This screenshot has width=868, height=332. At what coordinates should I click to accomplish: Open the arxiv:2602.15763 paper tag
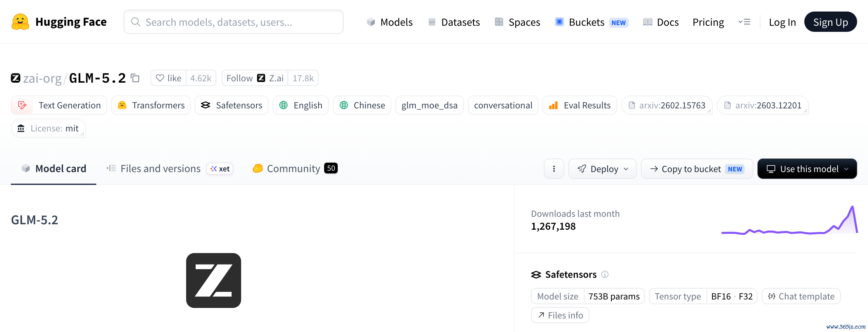point(667,105)
